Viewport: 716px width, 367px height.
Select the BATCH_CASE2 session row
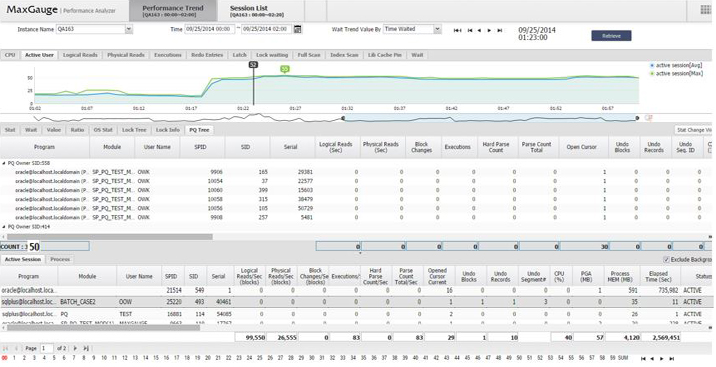coord(356,302)
